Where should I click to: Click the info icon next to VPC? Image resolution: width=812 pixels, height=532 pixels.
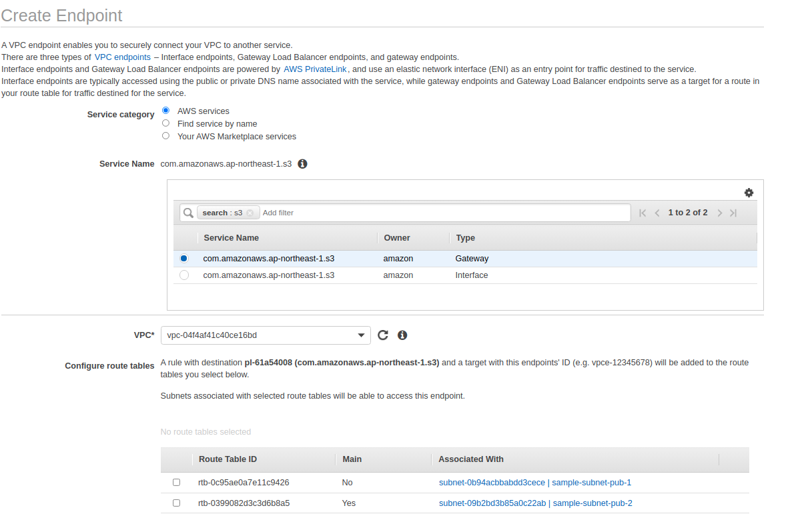tap(402, 335)
